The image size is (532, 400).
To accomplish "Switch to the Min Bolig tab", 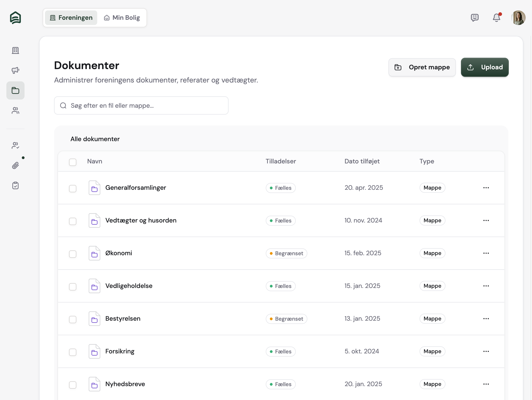I will pyautogui.click(x=122, y=17).
